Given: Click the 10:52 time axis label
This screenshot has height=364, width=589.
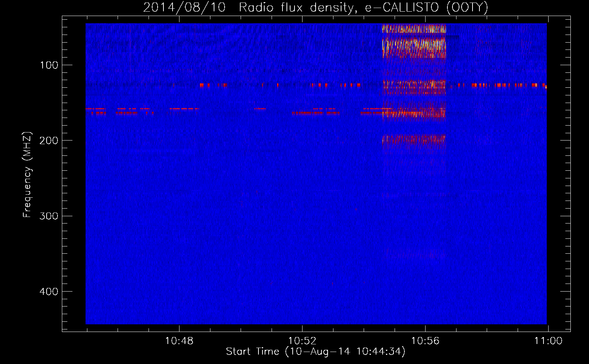Looking at the screenshot, I should coord(303,341).
